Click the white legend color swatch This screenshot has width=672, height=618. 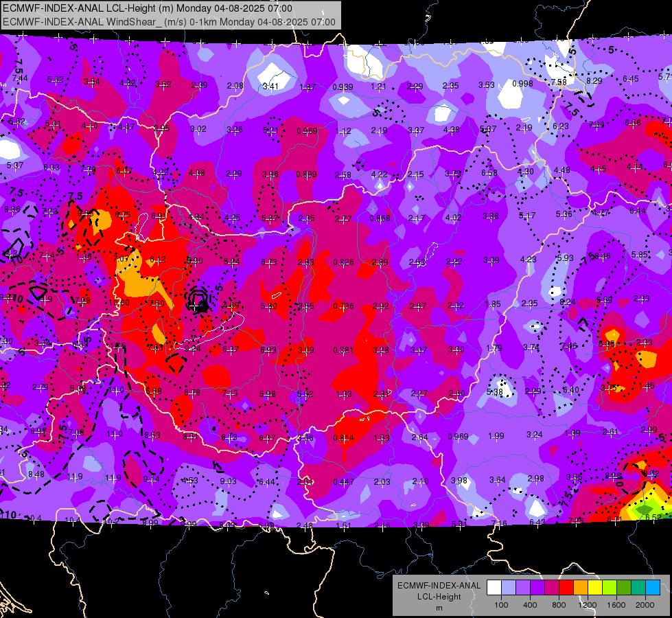click(x=494, y=588)
